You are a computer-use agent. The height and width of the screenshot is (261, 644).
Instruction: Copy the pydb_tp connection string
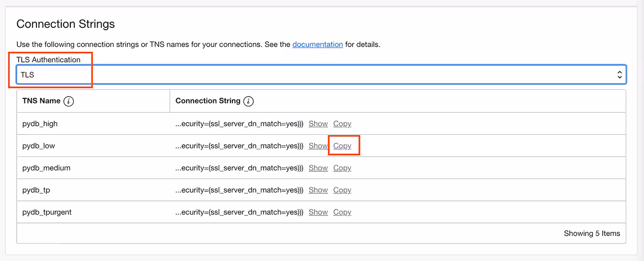tap(342, 190)
